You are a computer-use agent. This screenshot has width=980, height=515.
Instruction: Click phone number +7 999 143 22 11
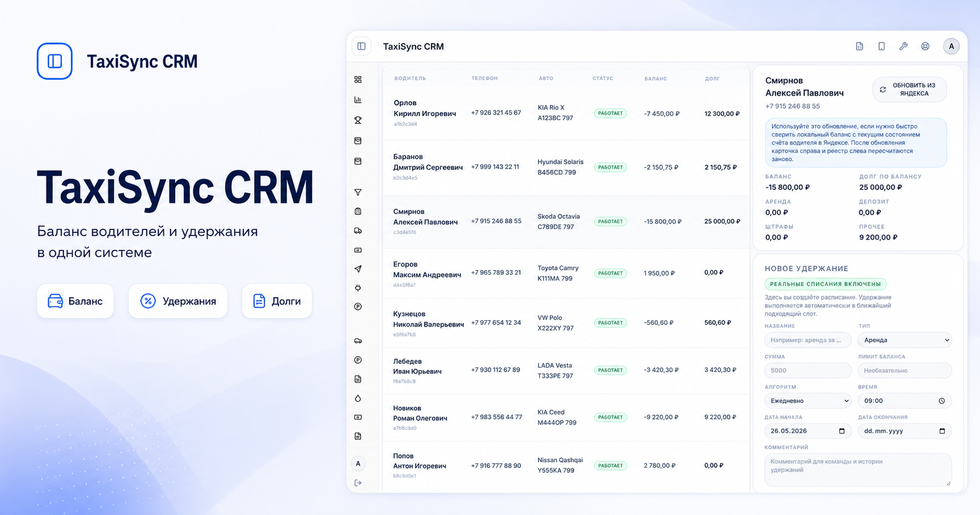point(495,167)
